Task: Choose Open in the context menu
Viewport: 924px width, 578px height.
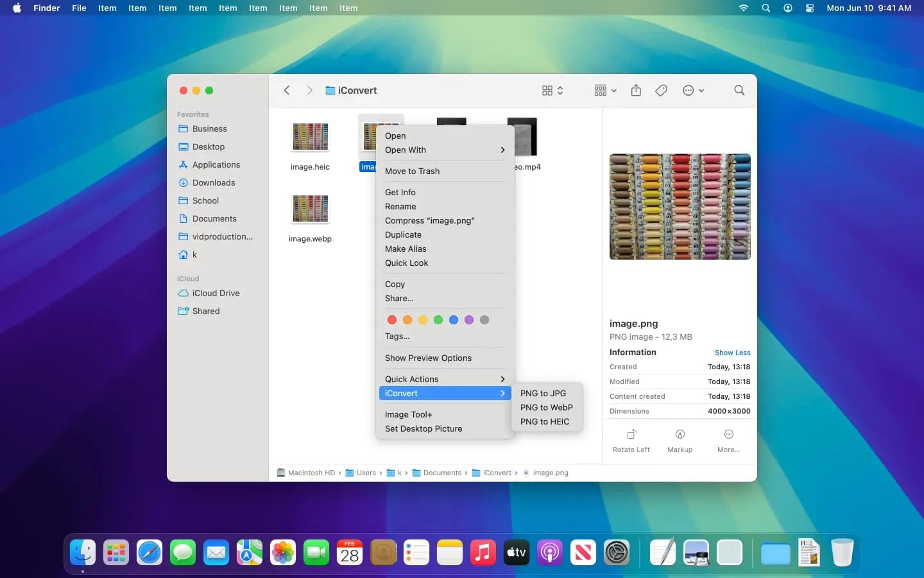Action: click(x=445, y=136)
